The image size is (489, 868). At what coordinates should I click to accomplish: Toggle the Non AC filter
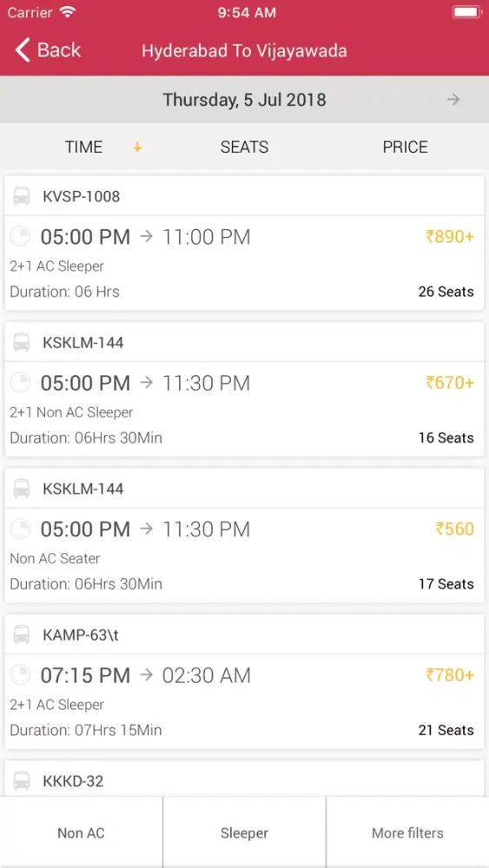click(82, 832)
